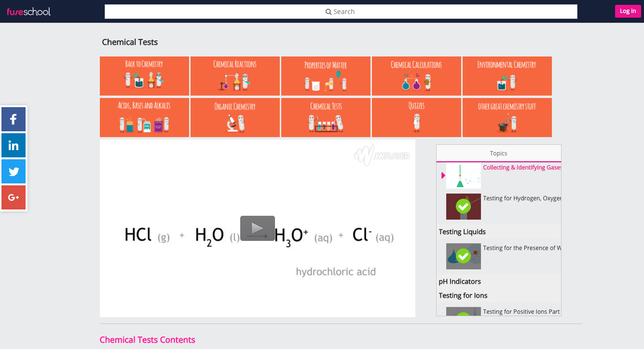This screenshot has height=349, width=644.
Task: Select the Chemical Tests test-tube tile
Action: (x=326, y=117)
